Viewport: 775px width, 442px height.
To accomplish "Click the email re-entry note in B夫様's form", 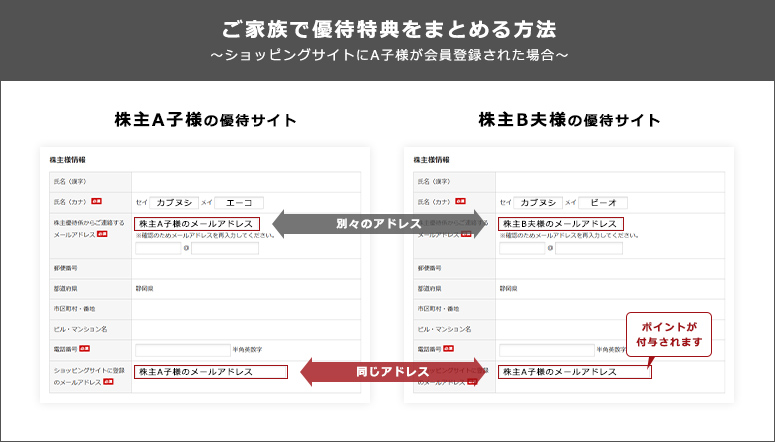I will 569,235.
